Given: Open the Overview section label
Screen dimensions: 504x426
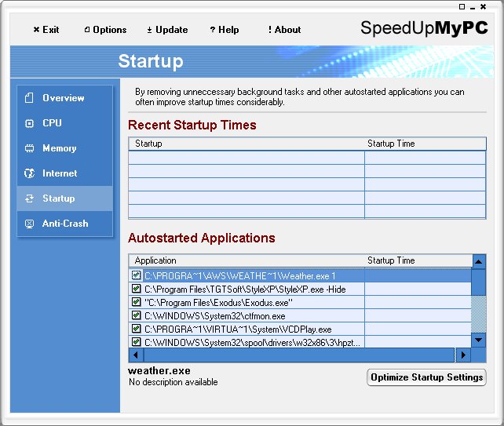Looking at the screenshot, I should (x=64, y=97).
